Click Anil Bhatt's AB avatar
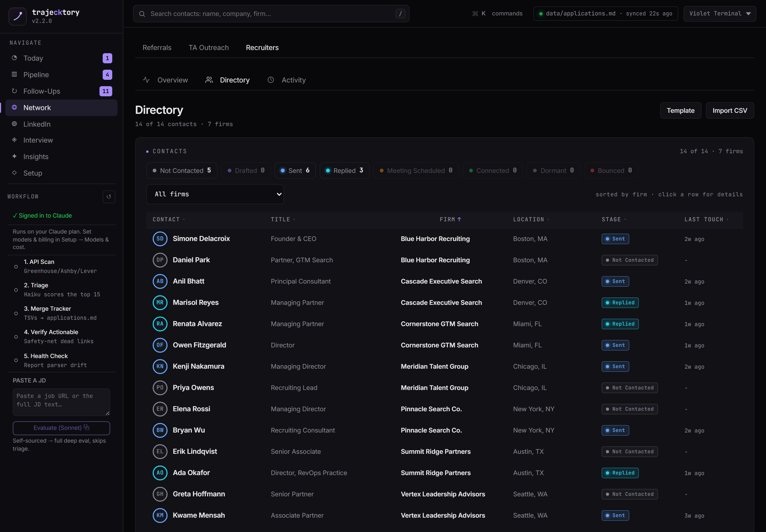766x532 pixels. coord(160,281)
